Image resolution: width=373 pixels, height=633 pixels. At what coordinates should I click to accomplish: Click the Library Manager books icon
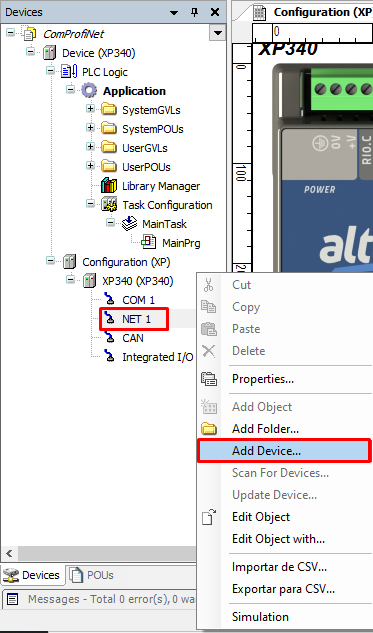pyautogui.click(x=109, y=186)
